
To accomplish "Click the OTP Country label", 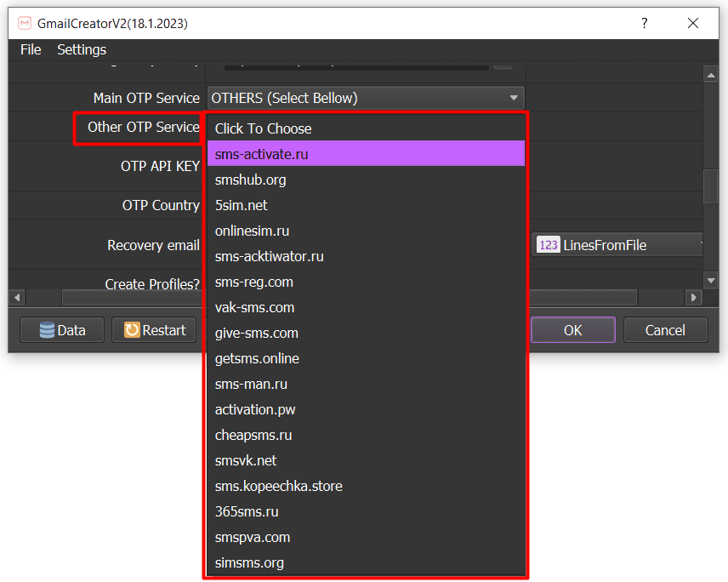I will coord(161,205).
